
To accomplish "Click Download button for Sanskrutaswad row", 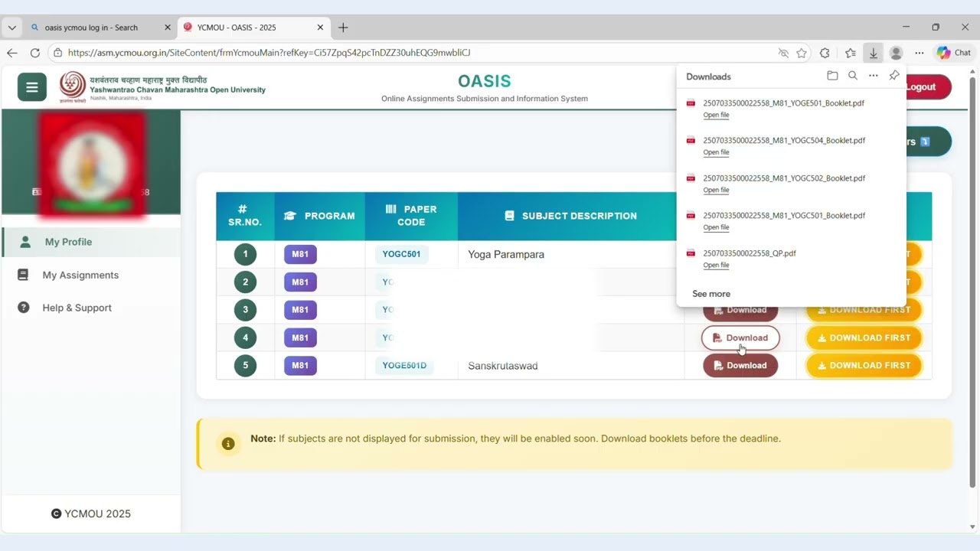I will [740, 365].
